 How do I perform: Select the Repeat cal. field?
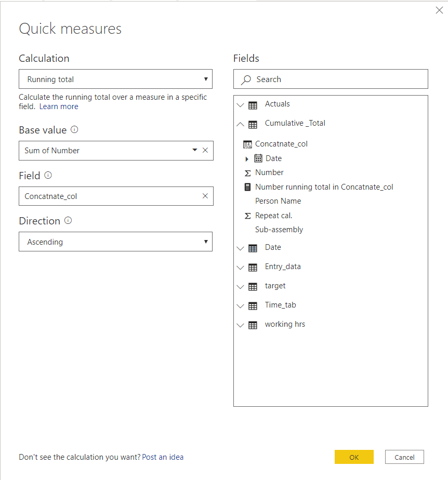(x=274, y=216)
